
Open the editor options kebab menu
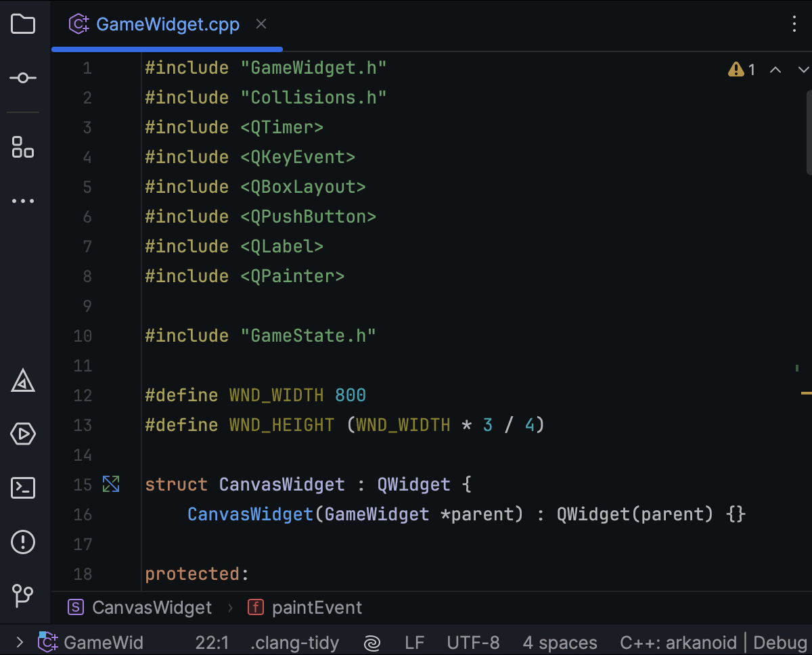coord(794,24)
